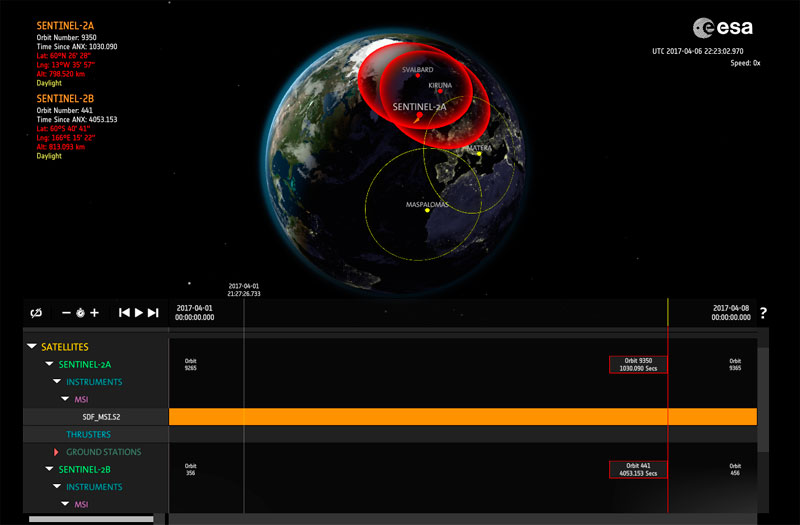Click the SENTINEL-2B info heading
This screenshot has height=525, width=800.
(65, 98)
